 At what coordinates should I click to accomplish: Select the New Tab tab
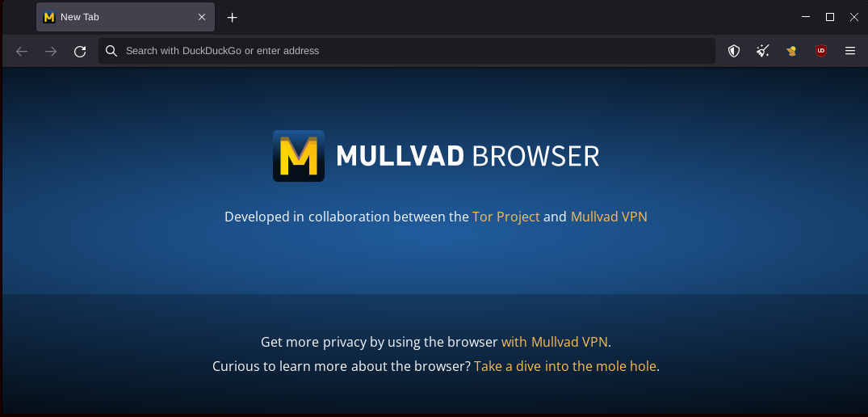pos(126,17)
